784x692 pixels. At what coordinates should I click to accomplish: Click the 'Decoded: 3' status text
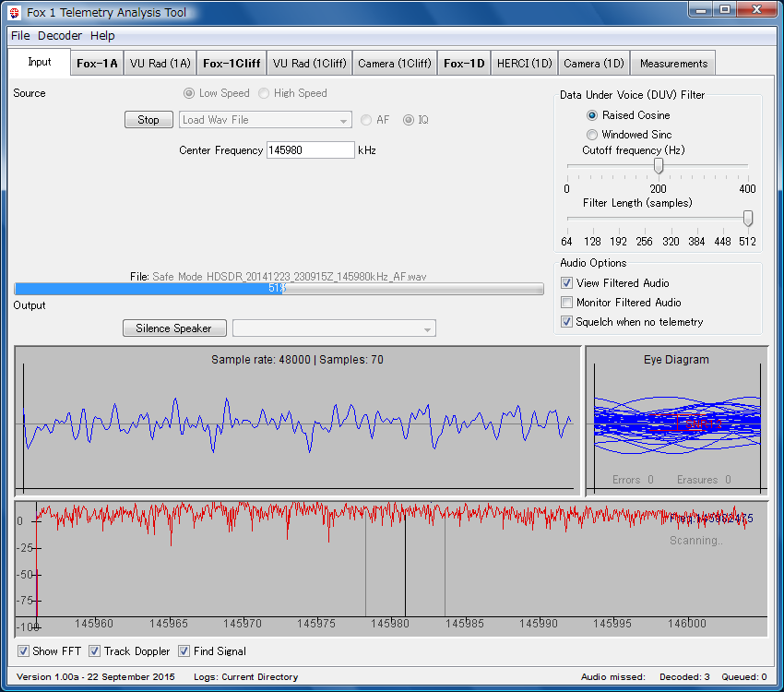[684, 677]
